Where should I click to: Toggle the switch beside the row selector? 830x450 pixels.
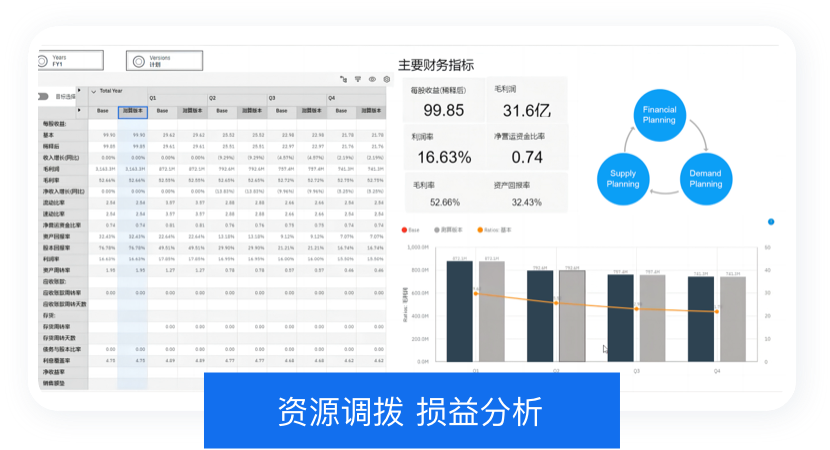(x=43, y=96)
